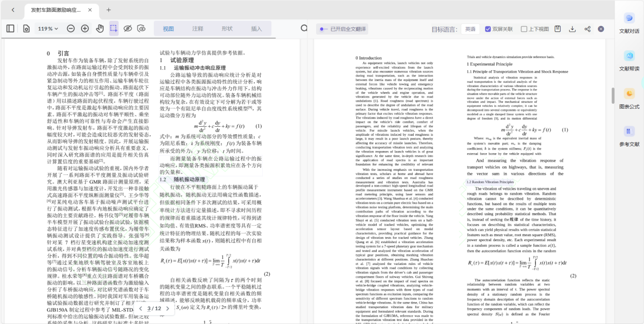644x324 pixels.
Task: Activate the area selection screenshot tool
Action: tap(114, 28)
